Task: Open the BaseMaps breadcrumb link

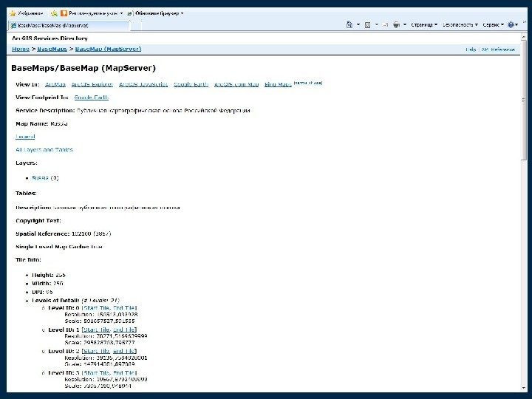Action: [52, 49]
